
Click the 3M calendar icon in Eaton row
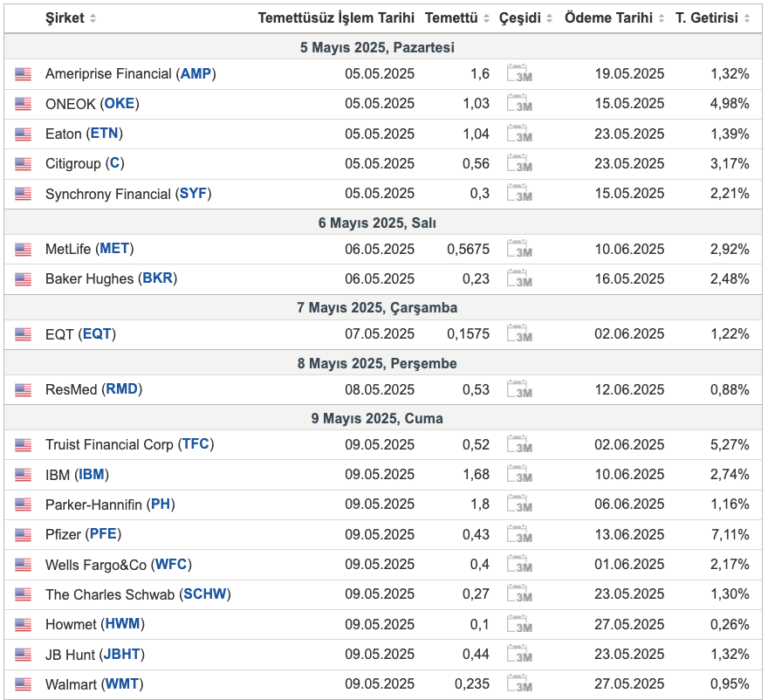coord(519,134)
